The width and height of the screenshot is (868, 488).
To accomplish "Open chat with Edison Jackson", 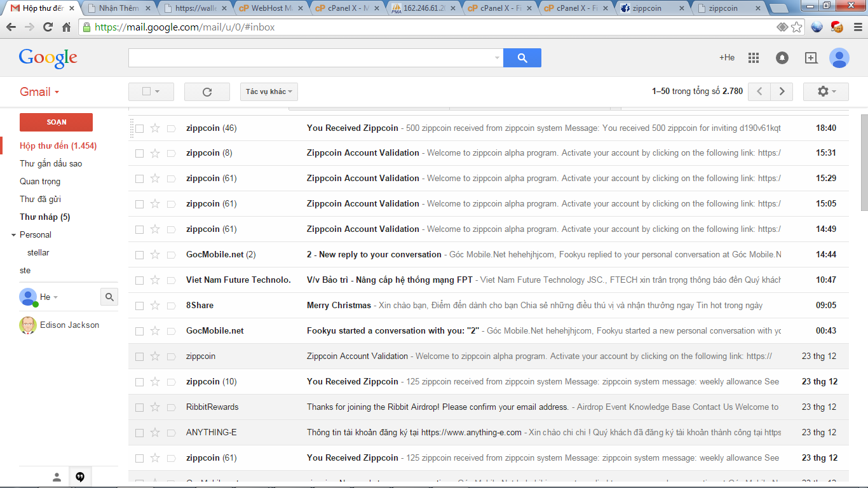I will [x=69, y=325].
